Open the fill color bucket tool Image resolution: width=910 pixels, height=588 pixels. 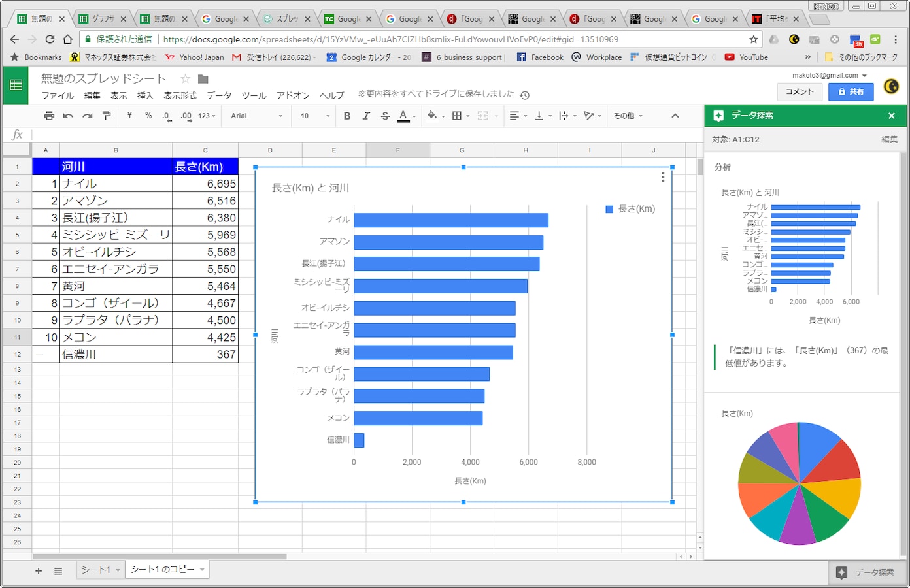point(432,116)
